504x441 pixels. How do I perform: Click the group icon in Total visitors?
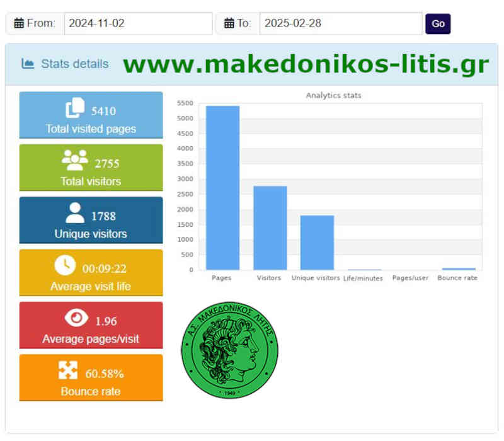pyautogui.click(x=75, y=161)
